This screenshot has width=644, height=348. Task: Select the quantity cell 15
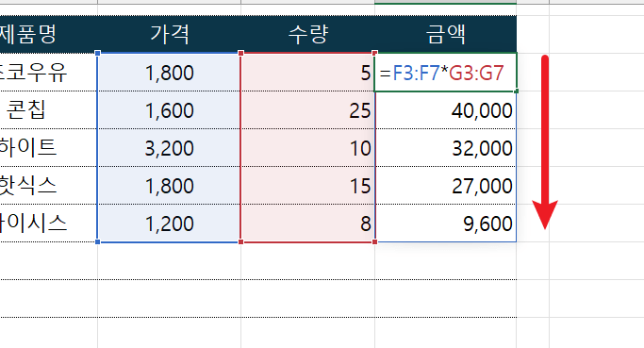[x=307, y=186]
